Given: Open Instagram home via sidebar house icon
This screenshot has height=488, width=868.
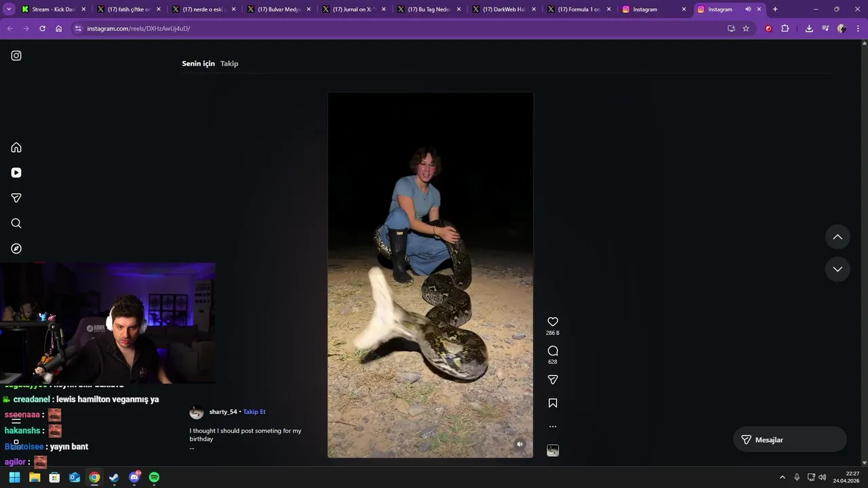Looking at the screenshot, I should (16, 148).
